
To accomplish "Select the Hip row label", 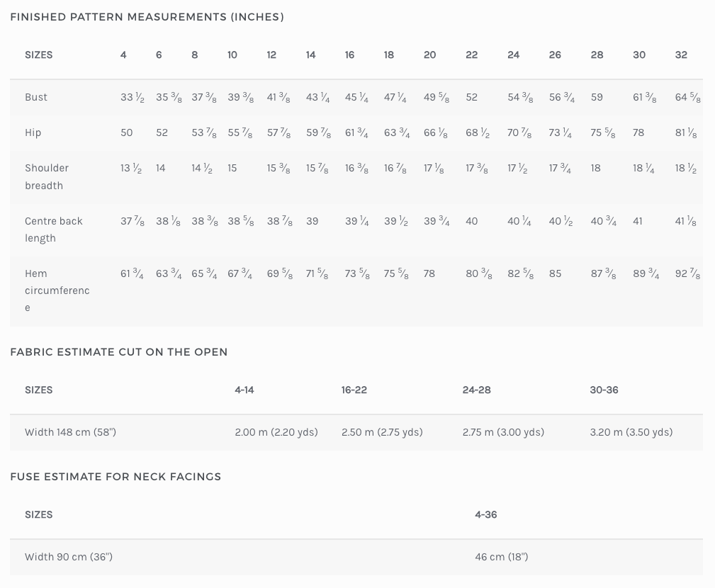I will [33, 132].
